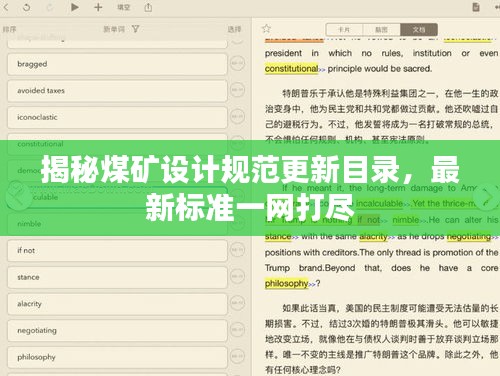Expand the >> marker after 'constitutional'
Image resolution: width=500 pixels, height=376 pixels.
tap(322, 70)
